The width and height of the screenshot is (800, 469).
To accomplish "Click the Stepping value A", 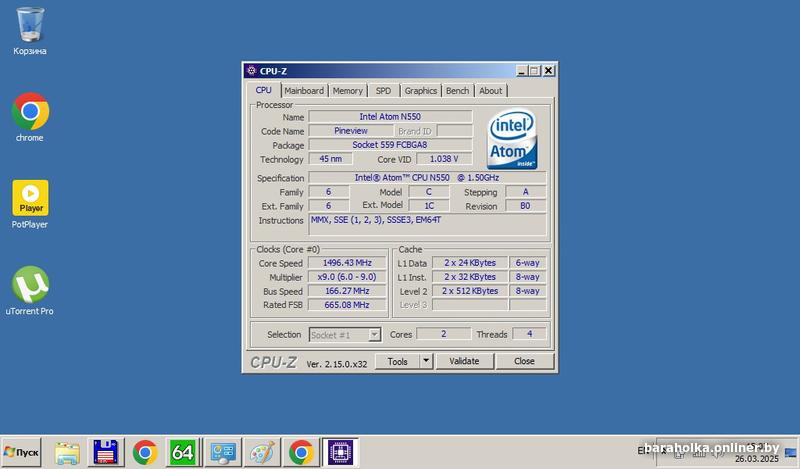I will [526, 192].
